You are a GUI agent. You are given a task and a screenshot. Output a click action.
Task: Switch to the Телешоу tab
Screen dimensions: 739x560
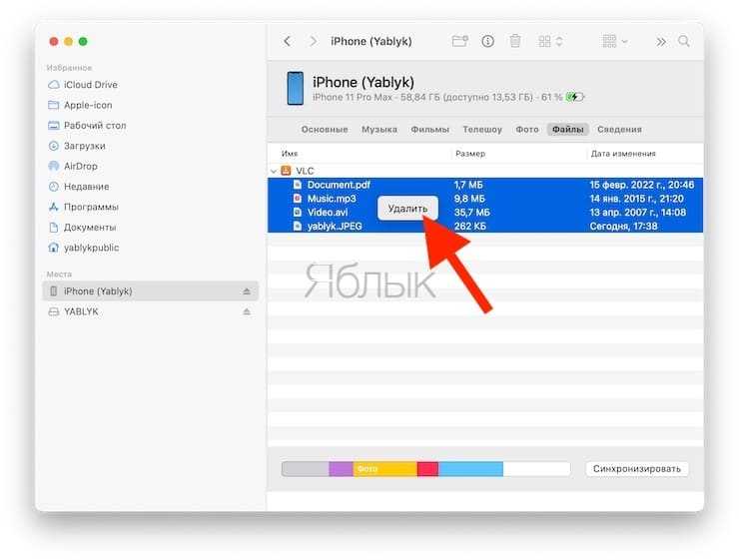482,130
